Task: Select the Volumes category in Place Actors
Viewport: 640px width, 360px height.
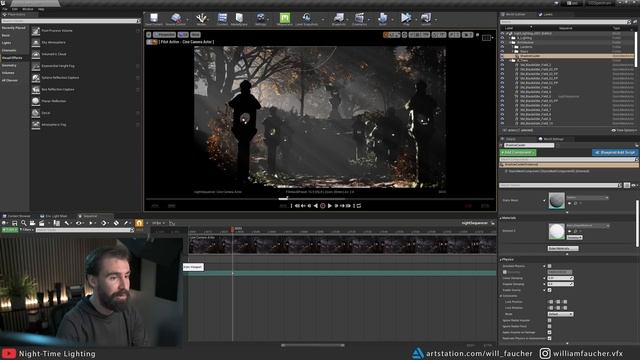Action: pyautogui.click(x=8, y=73)
